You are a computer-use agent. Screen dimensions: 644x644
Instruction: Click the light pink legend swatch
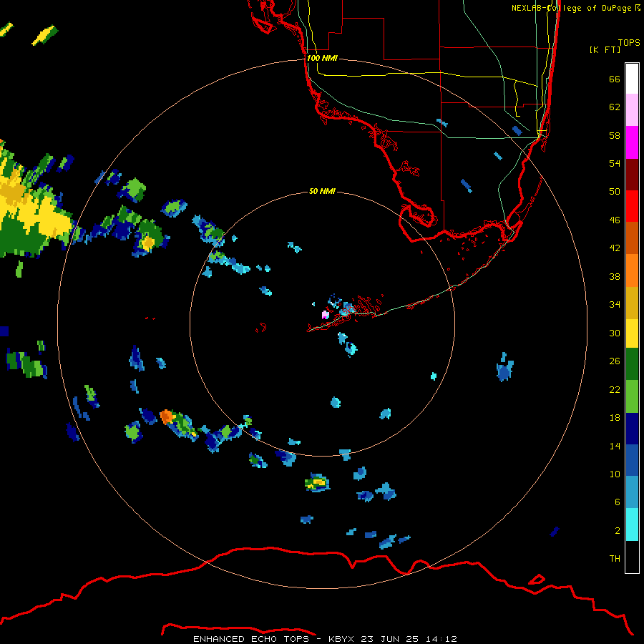632,110
